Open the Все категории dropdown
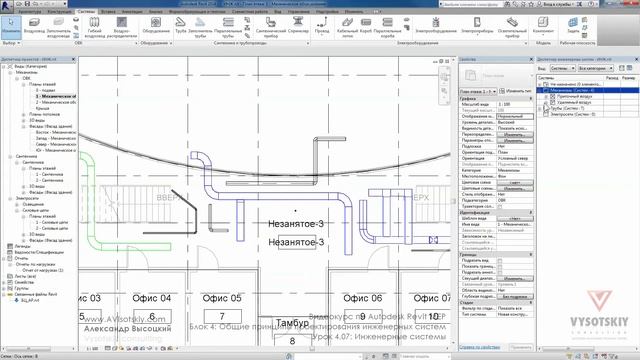The width and height of the screenshot is (640, 360). (596, 68)
